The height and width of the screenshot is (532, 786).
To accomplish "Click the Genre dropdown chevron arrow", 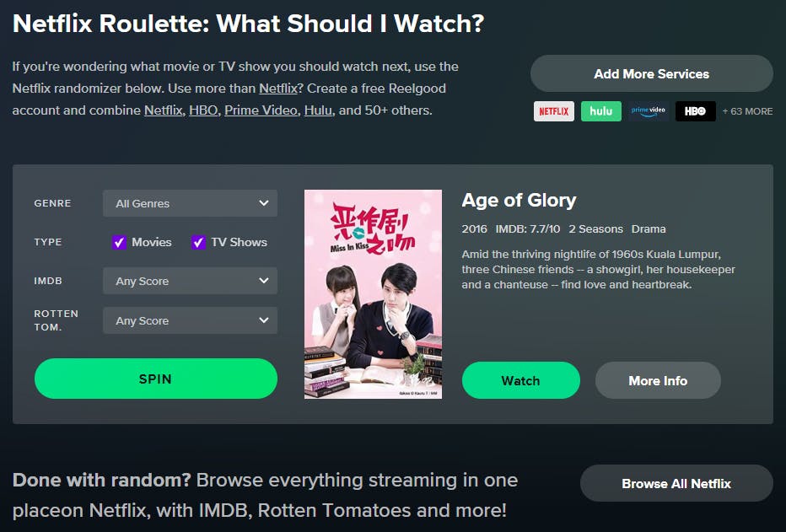I will point(264,203).
